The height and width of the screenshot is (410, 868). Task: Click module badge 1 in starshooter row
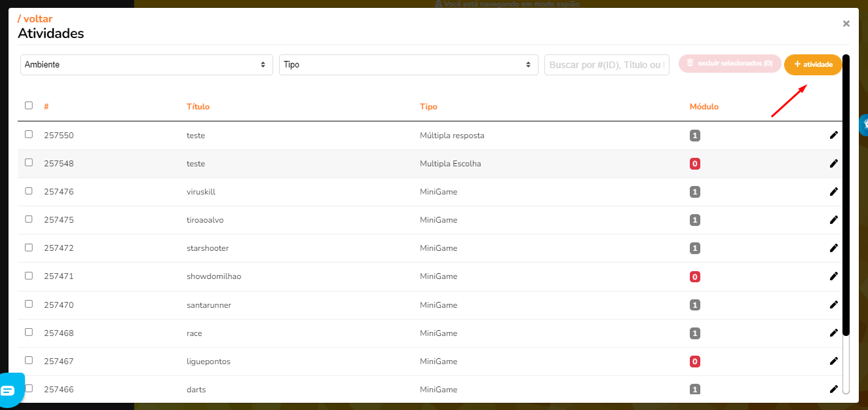click(695, 248)
